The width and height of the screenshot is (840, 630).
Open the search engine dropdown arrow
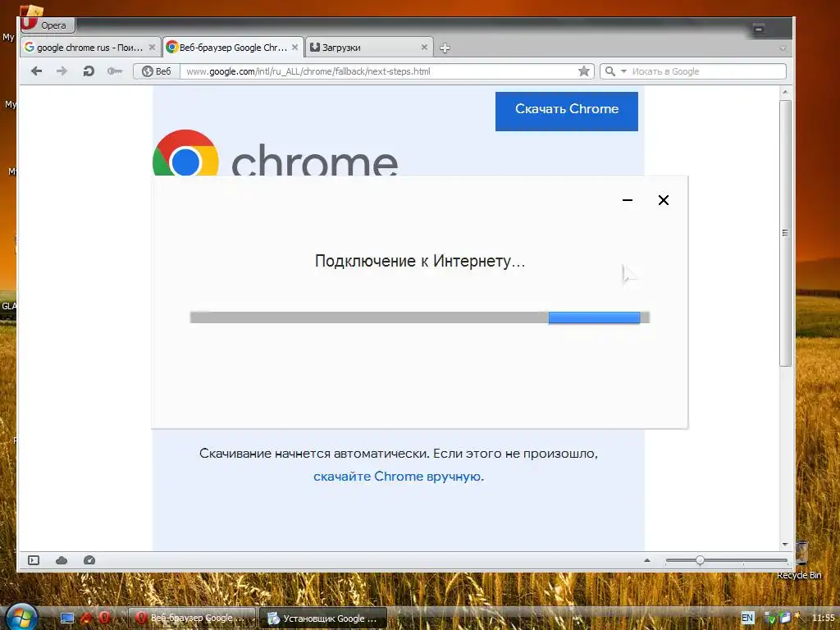coord(623,71)
